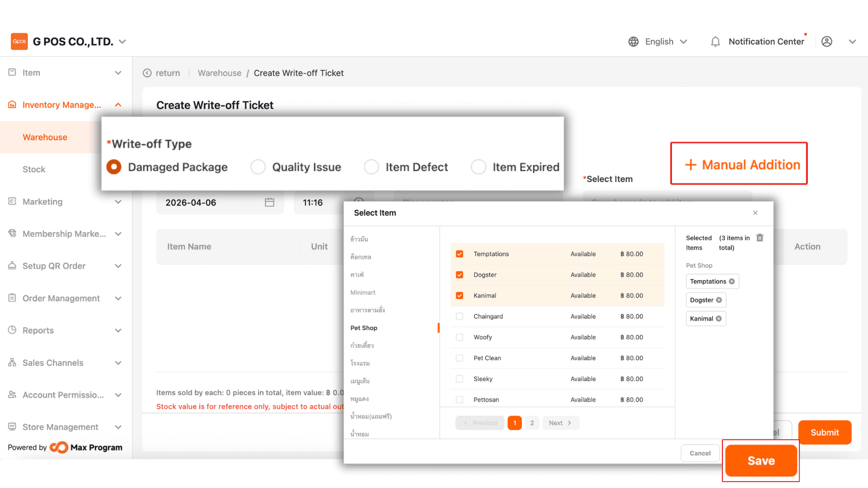Click the return back arrow icon
The width and height of the screenshot is (868, 488).
(147, 73)
